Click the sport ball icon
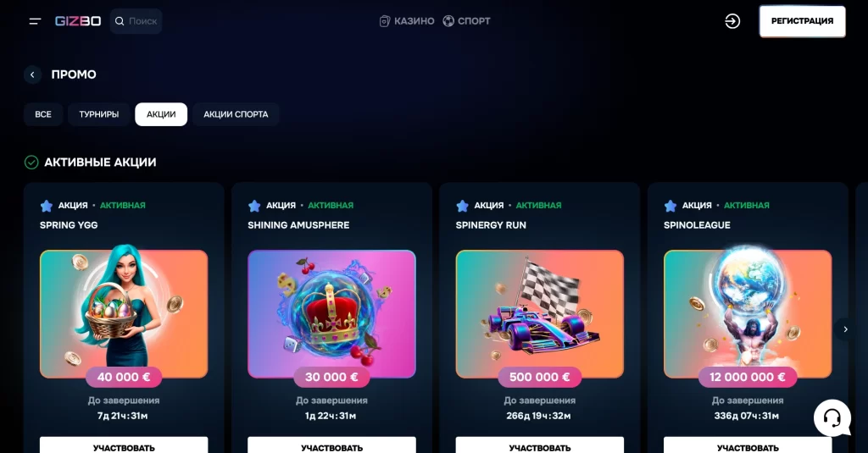The height and width of the screenshot is (453, 868). (448, 21)
